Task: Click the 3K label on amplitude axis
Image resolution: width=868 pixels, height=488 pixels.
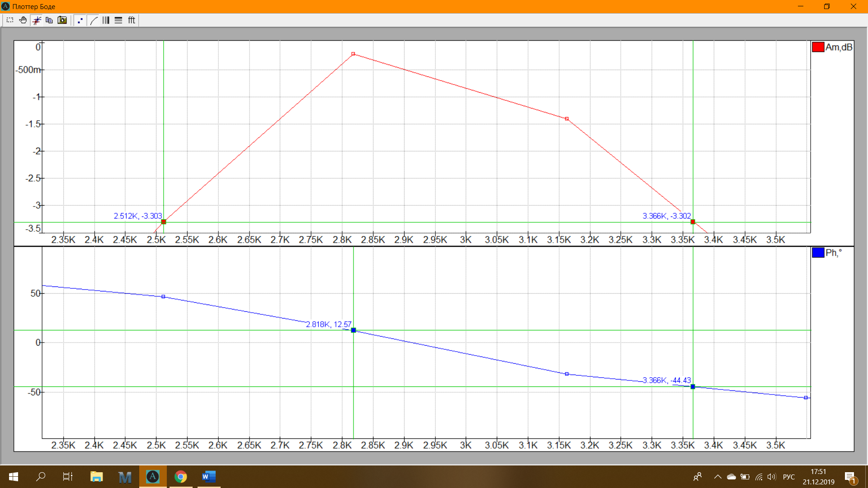Action: pos(466,239)
